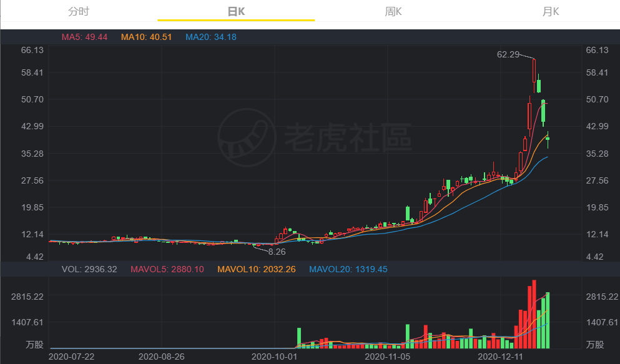Click the 8.26 low price annotation
620x364 pixels.
277,252
